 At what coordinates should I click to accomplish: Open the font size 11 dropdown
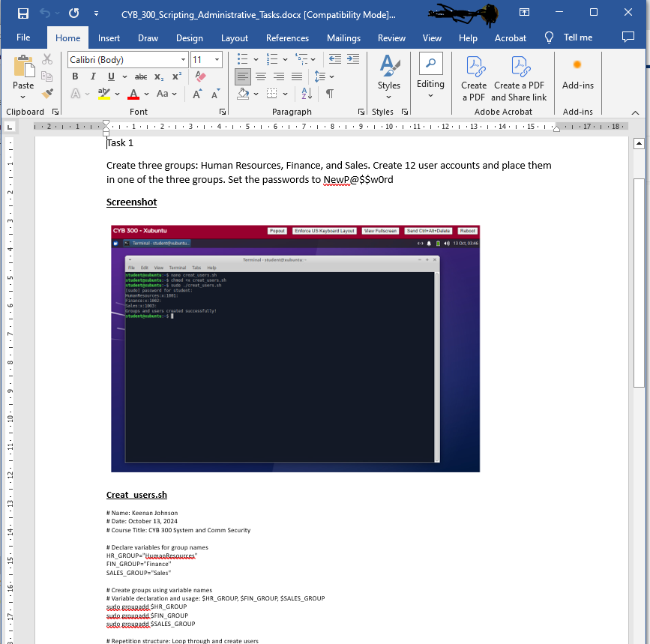[x=217, y=60]
